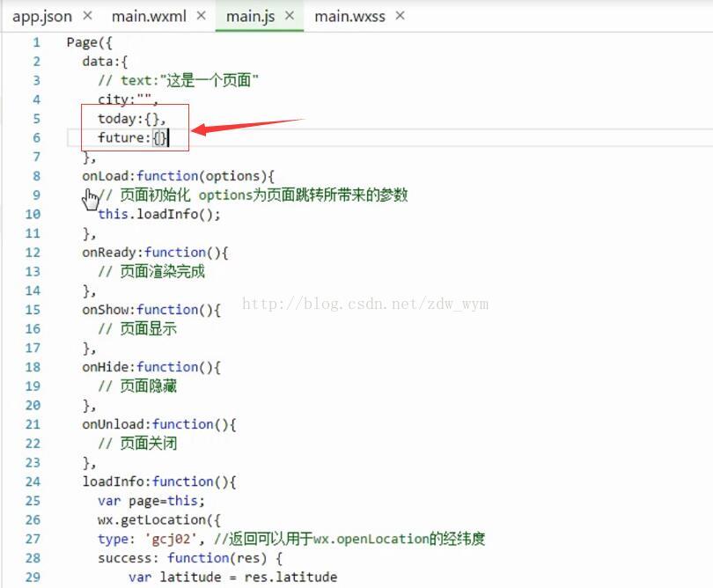Viewport: 713px width, 588px height.
Task: Close the main.wxml tab
Action: click(201, 16)
